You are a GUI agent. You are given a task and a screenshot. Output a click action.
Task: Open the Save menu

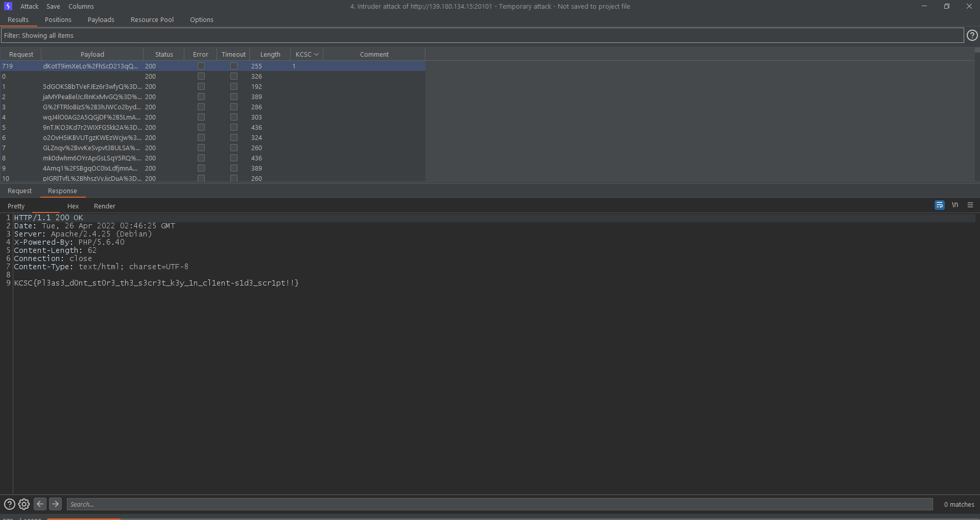click(53, 6)
